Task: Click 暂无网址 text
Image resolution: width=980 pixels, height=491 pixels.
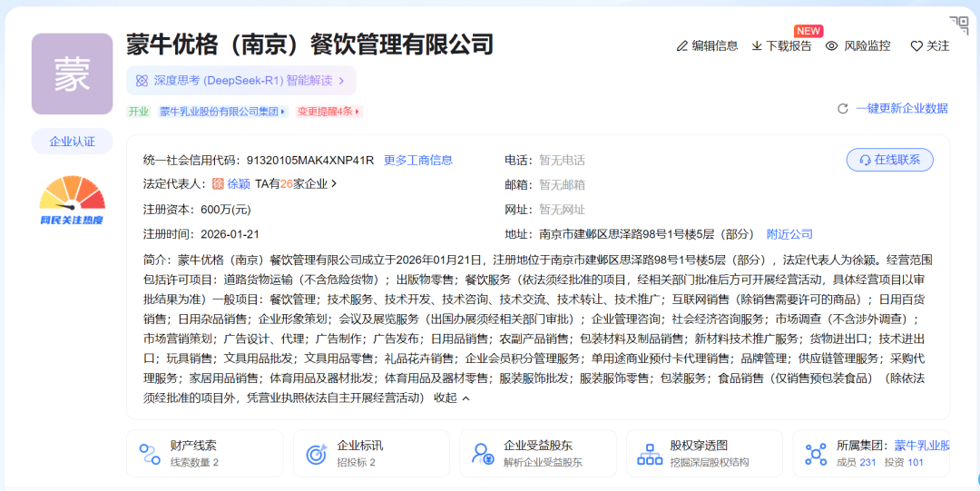Action: 562,210
